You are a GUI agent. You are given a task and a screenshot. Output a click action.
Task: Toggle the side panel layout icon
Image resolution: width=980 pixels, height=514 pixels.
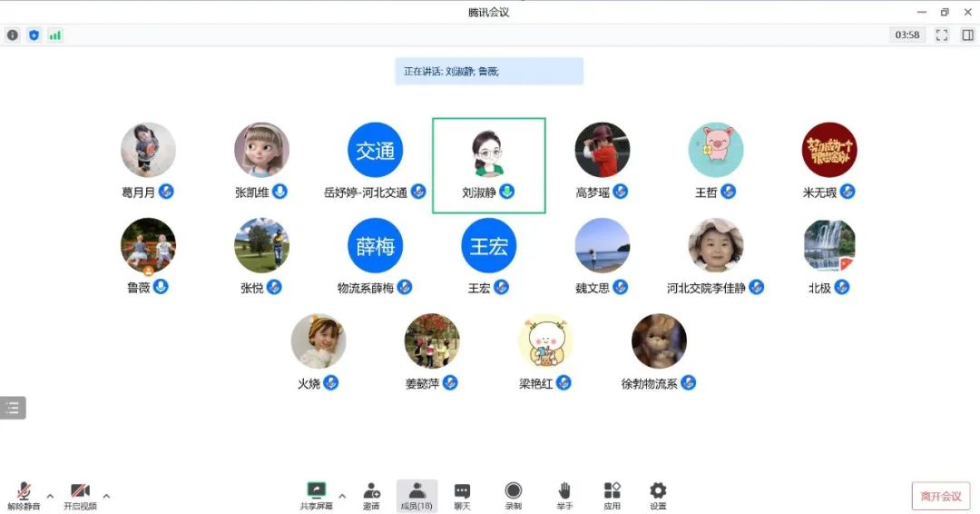tap(967, 35)
